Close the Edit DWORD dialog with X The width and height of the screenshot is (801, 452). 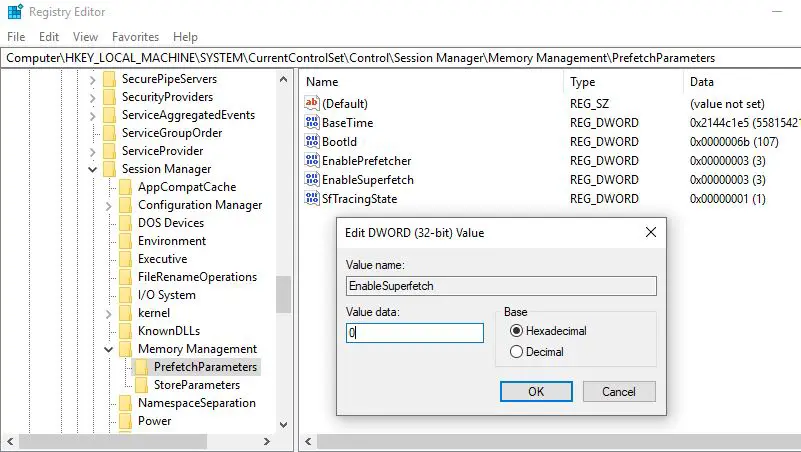[650, 232]
